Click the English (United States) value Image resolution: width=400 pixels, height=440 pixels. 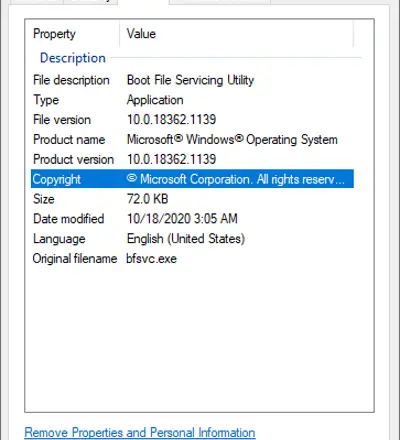pos(186,239)
